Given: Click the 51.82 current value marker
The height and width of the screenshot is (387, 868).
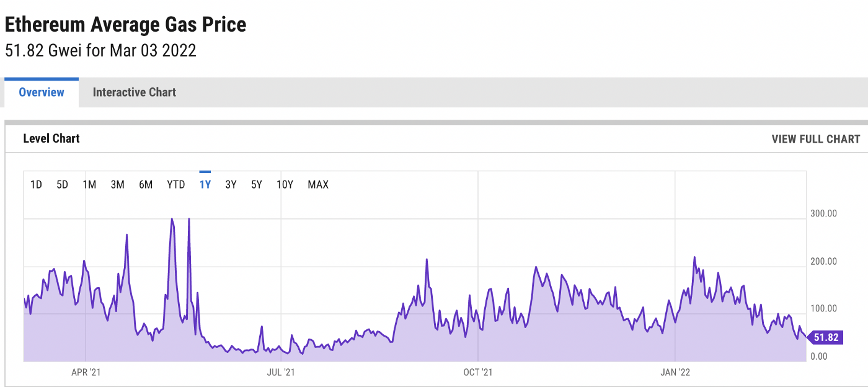Looking at the screenshot, I should point(825,338).
